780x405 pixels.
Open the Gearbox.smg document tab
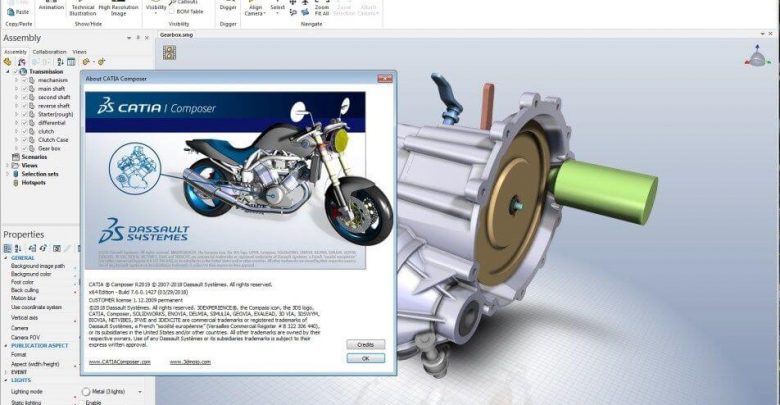[x=177, y=35]
